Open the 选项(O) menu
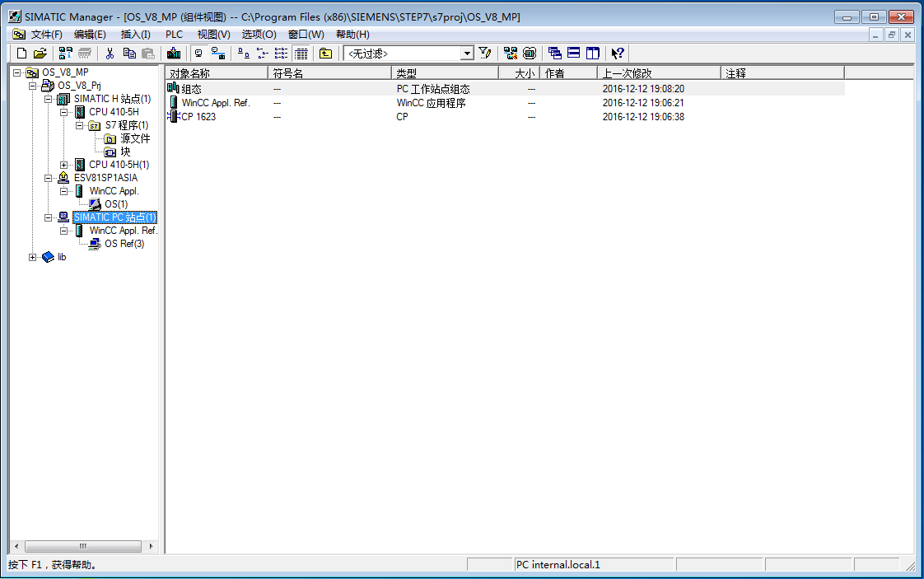 pos(259,35)
